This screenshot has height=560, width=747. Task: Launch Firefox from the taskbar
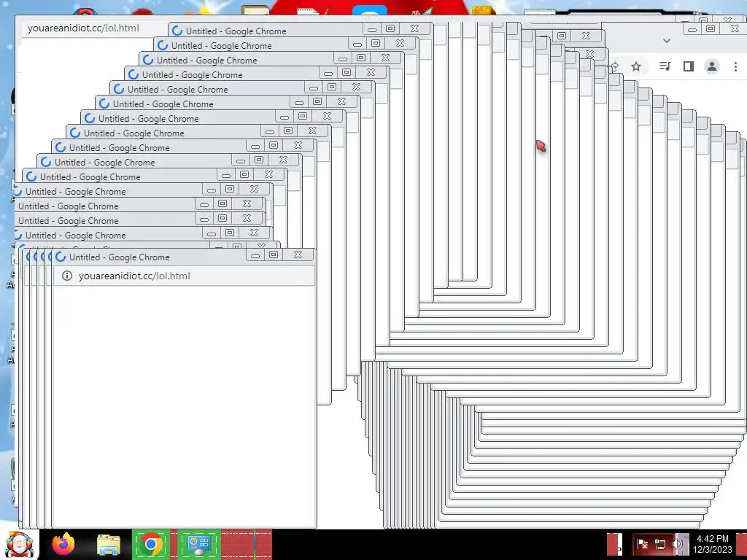click(64, 544)
